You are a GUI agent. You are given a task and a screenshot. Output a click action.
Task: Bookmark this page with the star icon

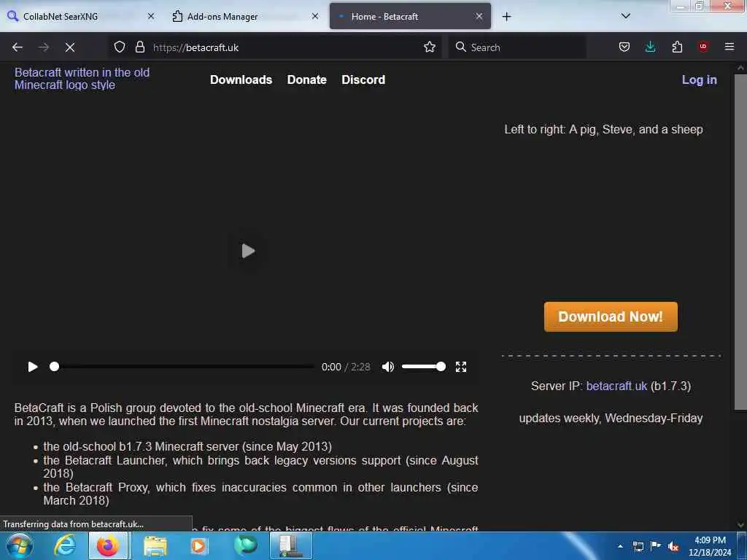pos(429,47)
